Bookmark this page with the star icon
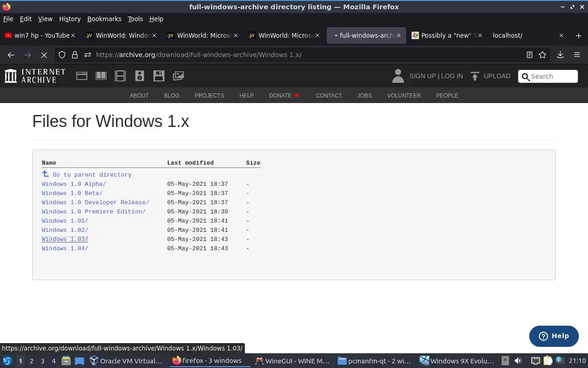Screen dimensions: 588x368 click(543, 55)
